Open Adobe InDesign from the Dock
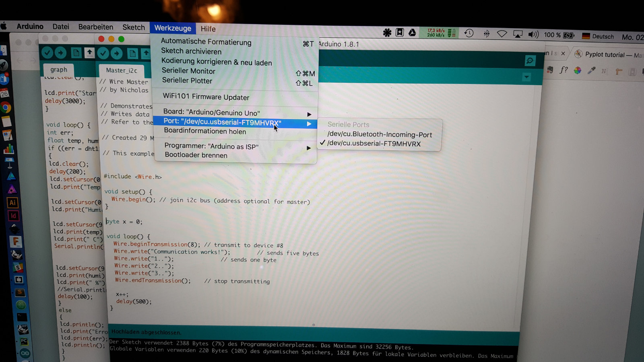 tap(13, 216)
